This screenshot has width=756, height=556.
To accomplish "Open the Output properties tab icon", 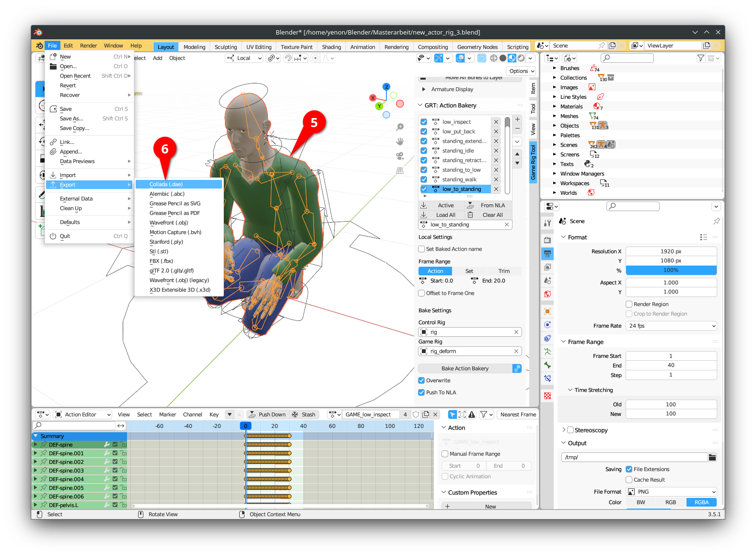I will [x=547, y=253].
